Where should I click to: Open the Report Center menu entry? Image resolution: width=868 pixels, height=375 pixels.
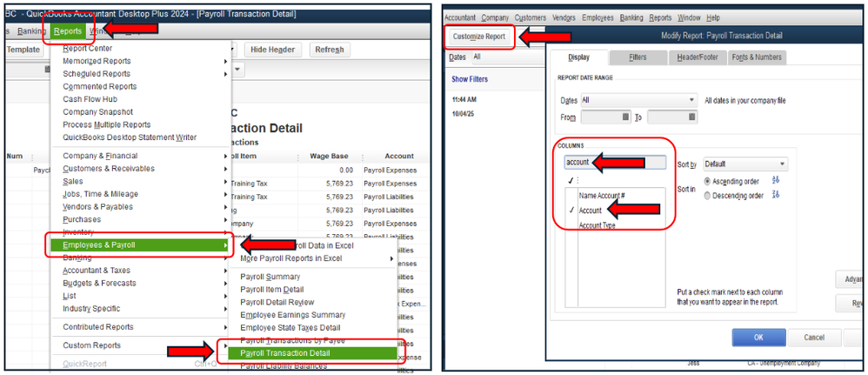point(88,48)
